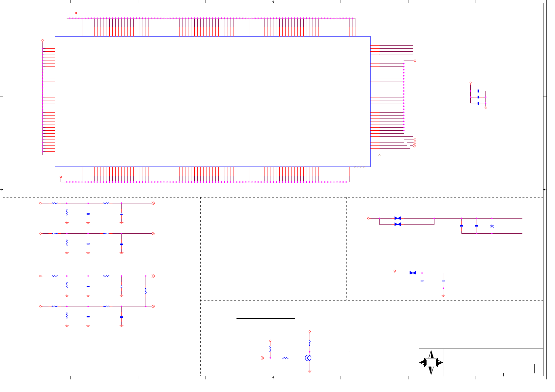Select the collector pull-up resistor above transistor

310,343
